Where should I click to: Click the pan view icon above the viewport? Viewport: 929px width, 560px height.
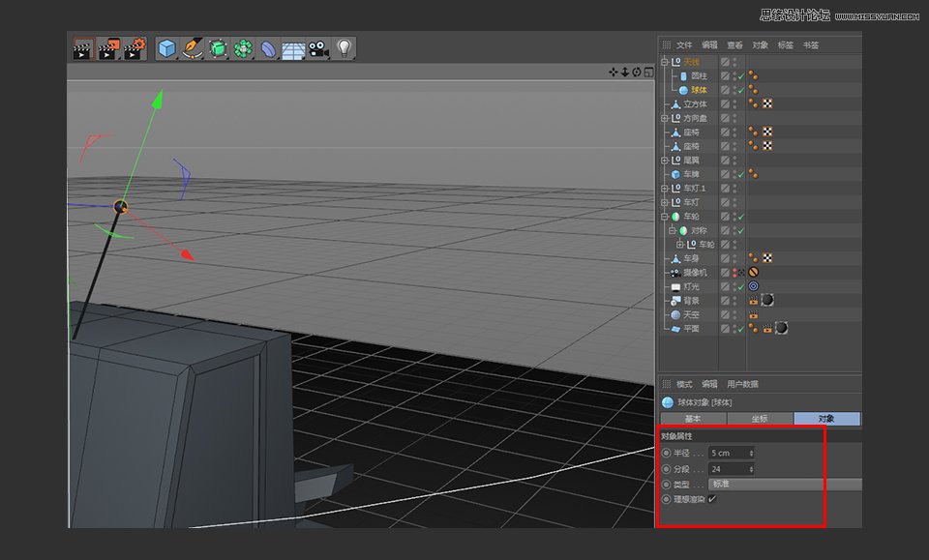613,71
